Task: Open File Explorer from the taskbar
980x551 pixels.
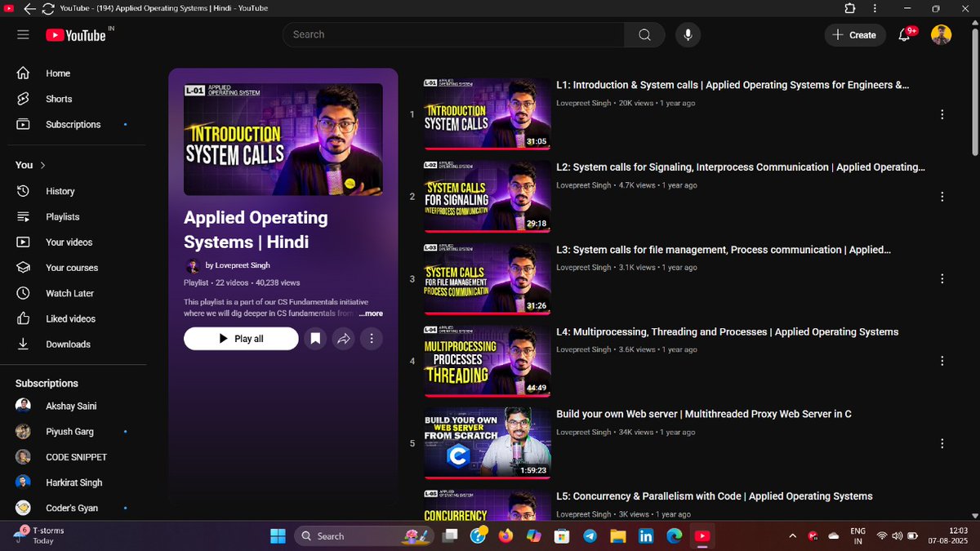Action: (617, 536)
